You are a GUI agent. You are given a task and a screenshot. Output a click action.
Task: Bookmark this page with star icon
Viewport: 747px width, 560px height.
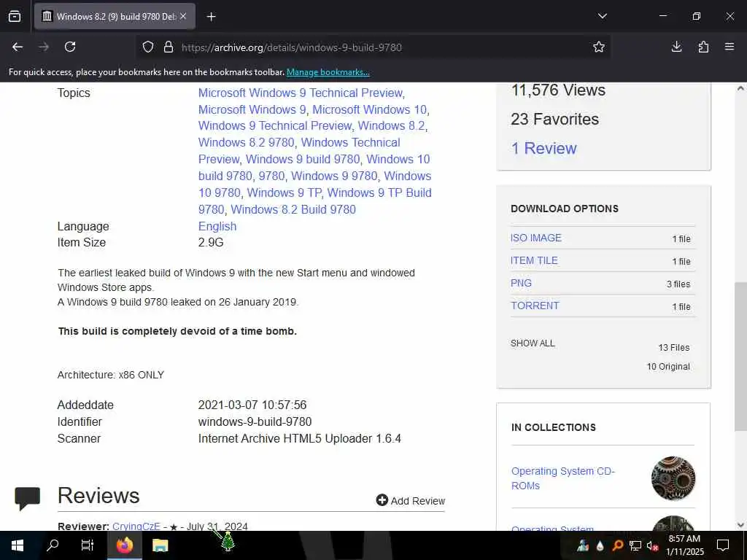click(599, 47)
